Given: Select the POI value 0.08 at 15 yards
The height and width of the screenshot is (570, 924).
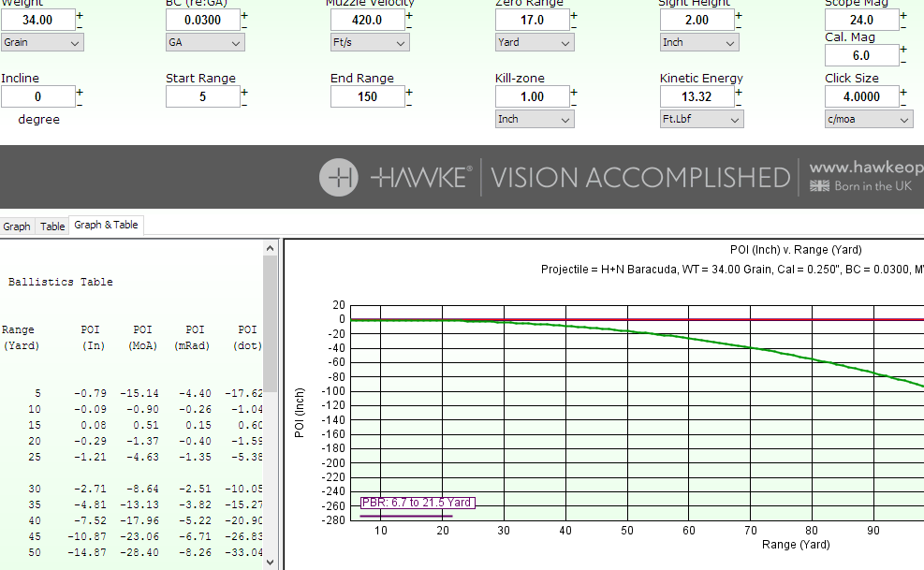Looking at the screenshot, I should [94, 425].
